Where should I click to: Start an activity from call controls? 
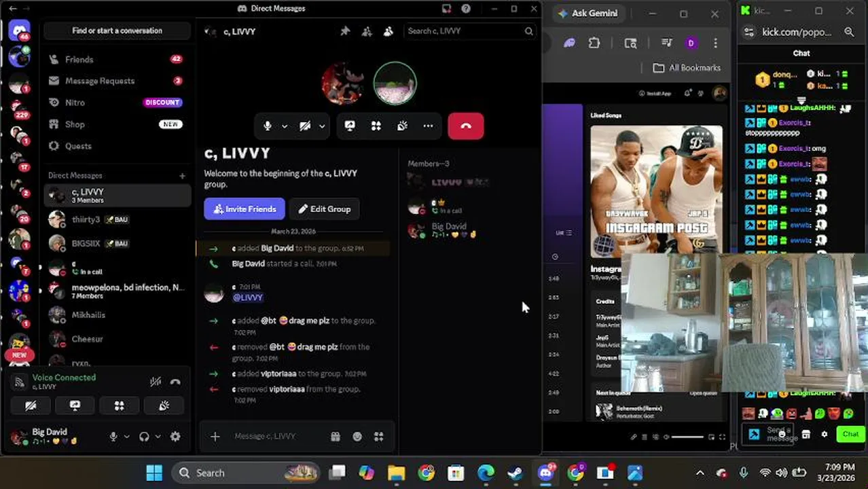376,126
